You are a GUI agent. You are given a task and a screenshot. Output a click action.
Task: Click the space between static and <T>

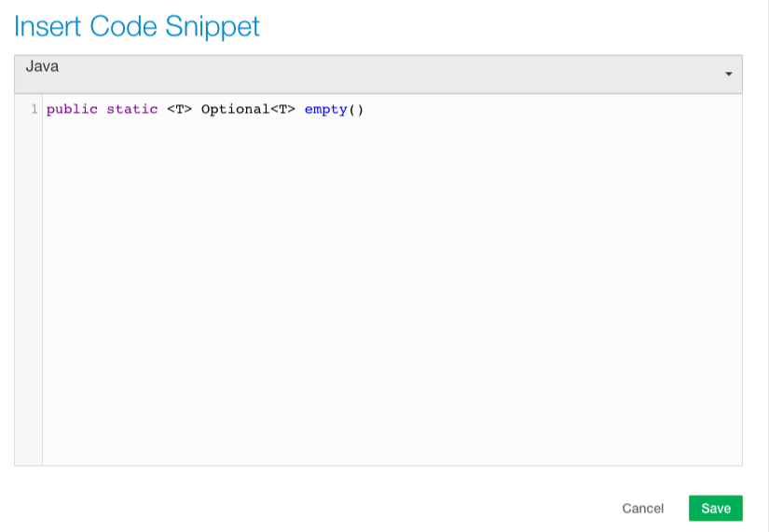(163, 110)
